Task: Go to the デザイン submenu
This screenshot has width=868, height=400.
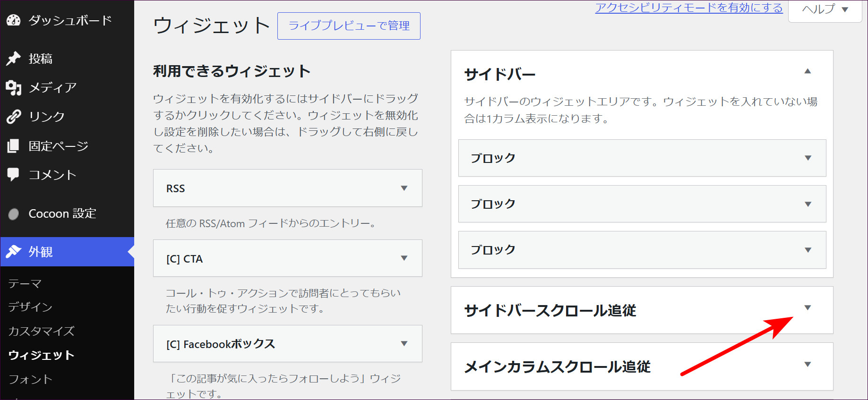Action: click(30, 307)
